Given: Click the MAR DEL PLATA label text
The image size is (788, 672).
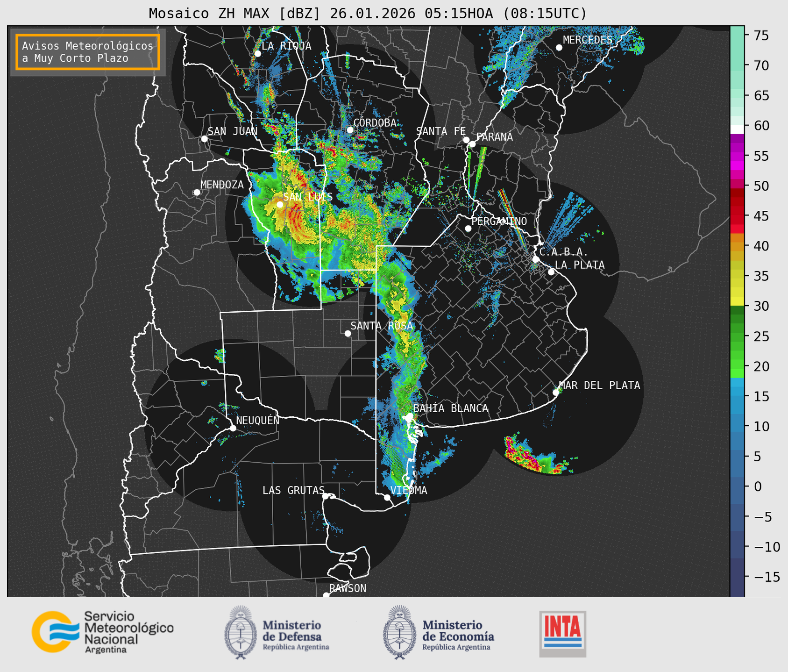Looking at the screenshot, I should pyautogui.click(x=600, y=385).
